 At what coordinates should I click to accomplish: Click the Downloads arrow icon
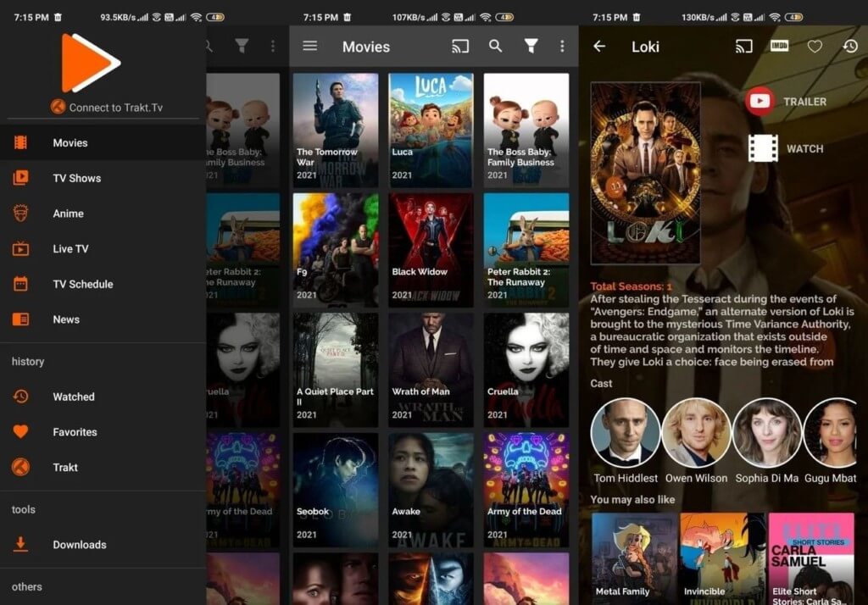click(20, 545)
